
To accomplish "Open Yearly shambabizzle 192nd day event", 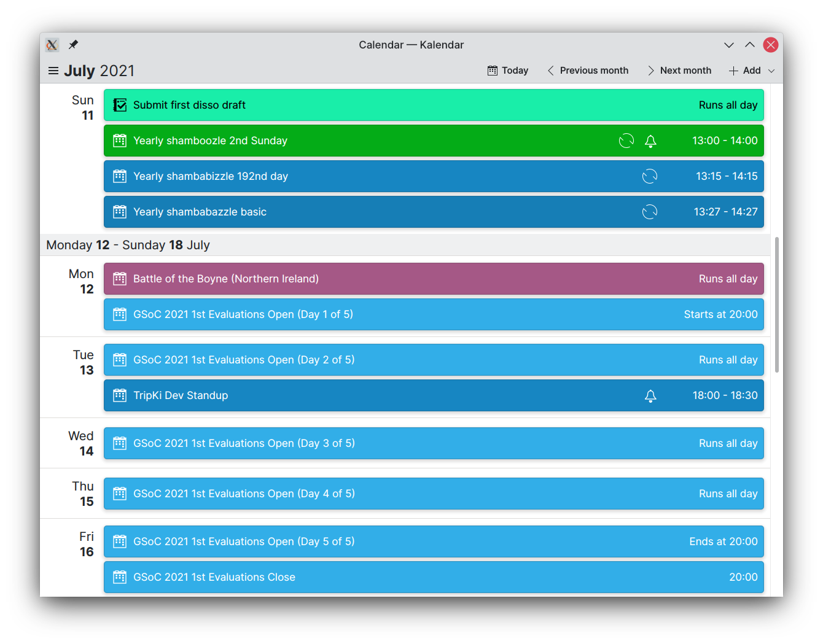I will (x=434, y=176).
